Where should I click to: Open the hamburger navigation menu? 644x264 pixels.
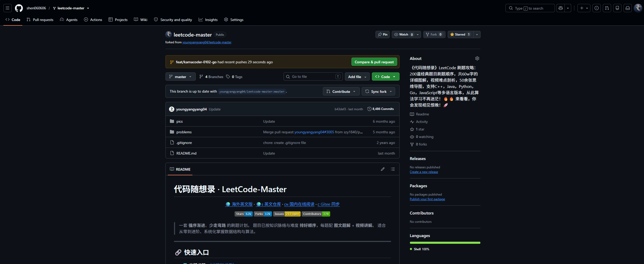(8, 8)
